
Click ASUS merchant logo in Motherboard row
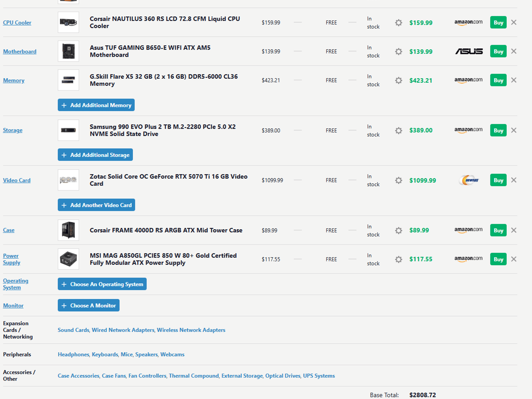click(x=469, y=51)
